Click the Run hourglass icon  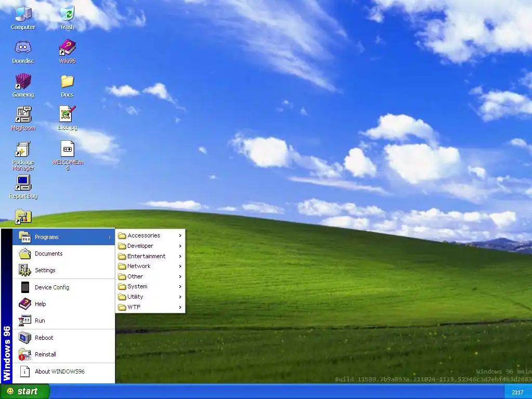[25, 320]
